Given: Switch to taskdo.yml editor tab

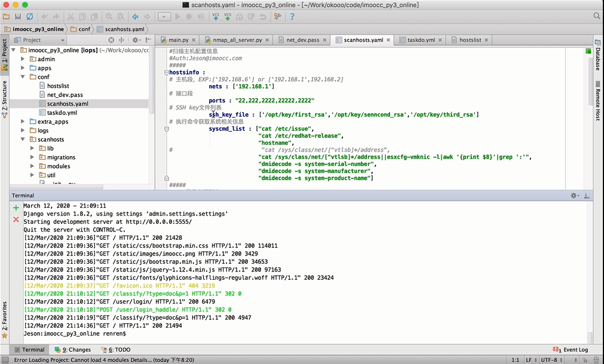Looking at the screenshot, I should (421, 40).
